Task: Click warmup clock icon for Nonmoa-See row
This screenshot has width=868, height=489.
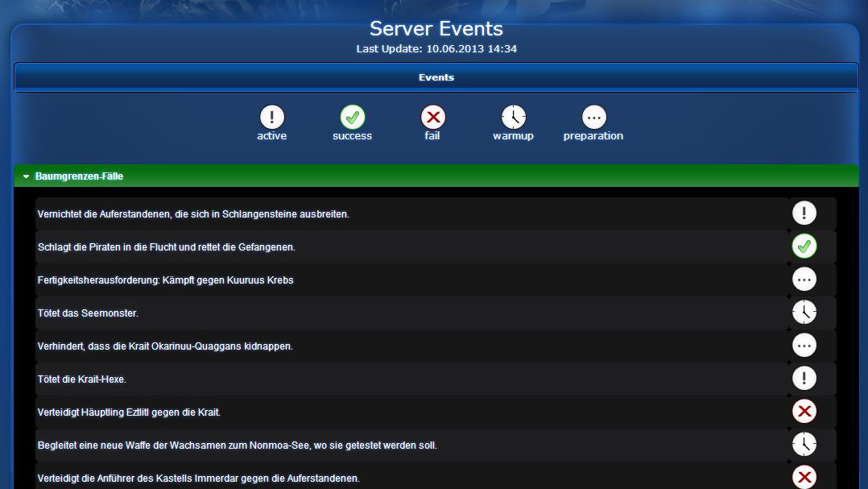Action: [x=804, y=444]
